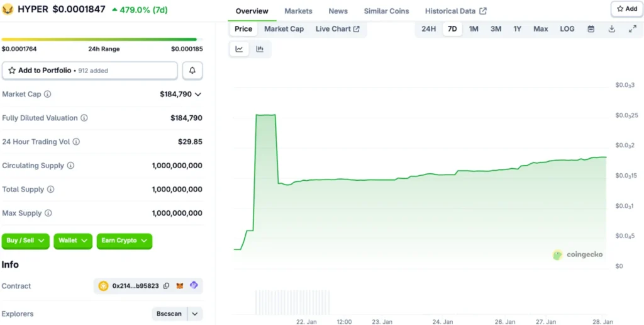Switch to the candlestick chart view

tap(260, 49)
